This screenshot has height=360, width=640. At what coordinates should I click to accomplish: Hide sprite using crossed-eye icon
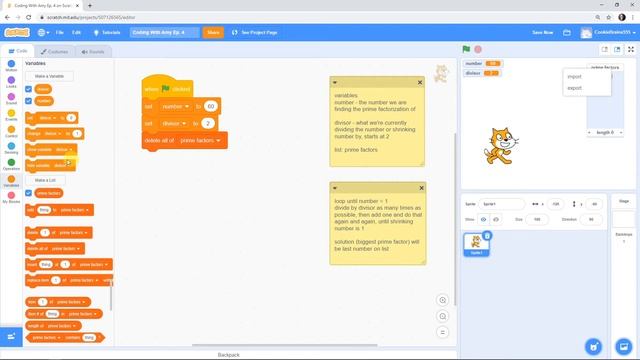click(x=496, y=220)
